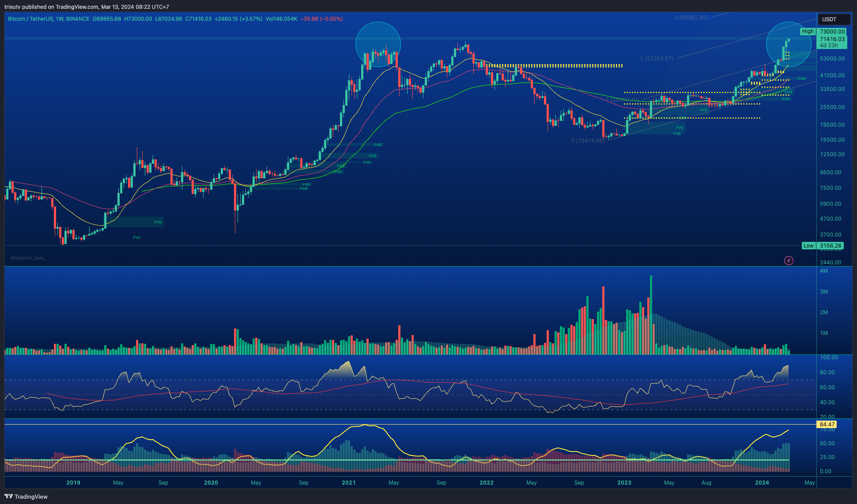Click the green Low label tag

pos(808,246)
